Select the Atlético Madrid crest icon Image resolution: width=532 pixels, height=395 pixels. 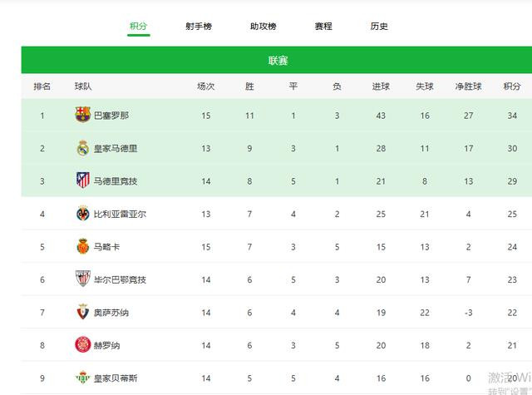(x=83, y=180)
